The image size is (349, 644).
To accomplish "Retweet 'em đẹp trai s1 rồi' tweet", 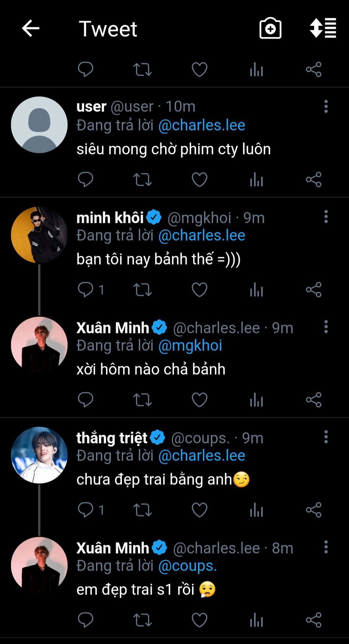I will [x=143, y=620].
